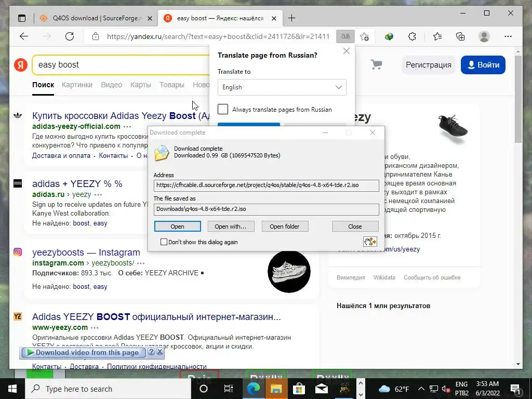Click the Wikidata link
Screen dimensions: 532x399
[x=384, y=277]
